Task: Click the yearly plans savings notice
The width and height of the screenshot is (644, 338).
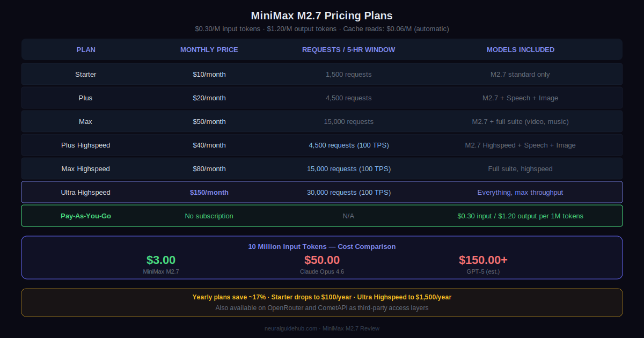Action: (322, 297)
